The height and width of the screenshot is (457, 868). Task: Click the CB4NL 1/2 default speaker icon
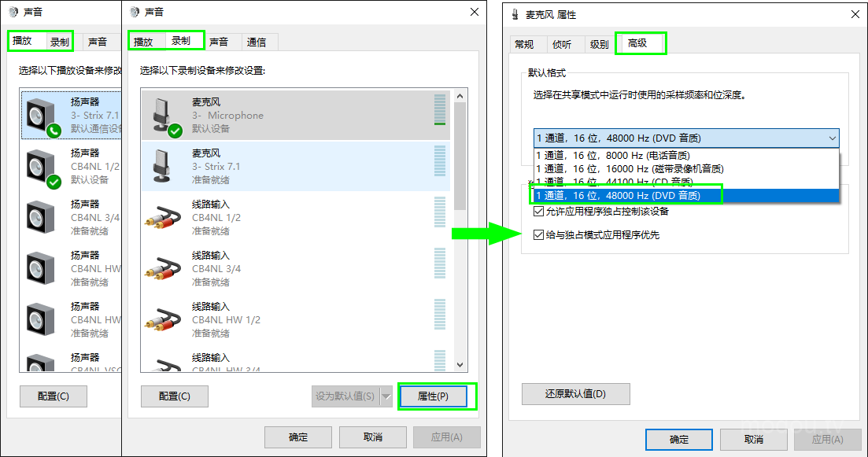point(41,167)
